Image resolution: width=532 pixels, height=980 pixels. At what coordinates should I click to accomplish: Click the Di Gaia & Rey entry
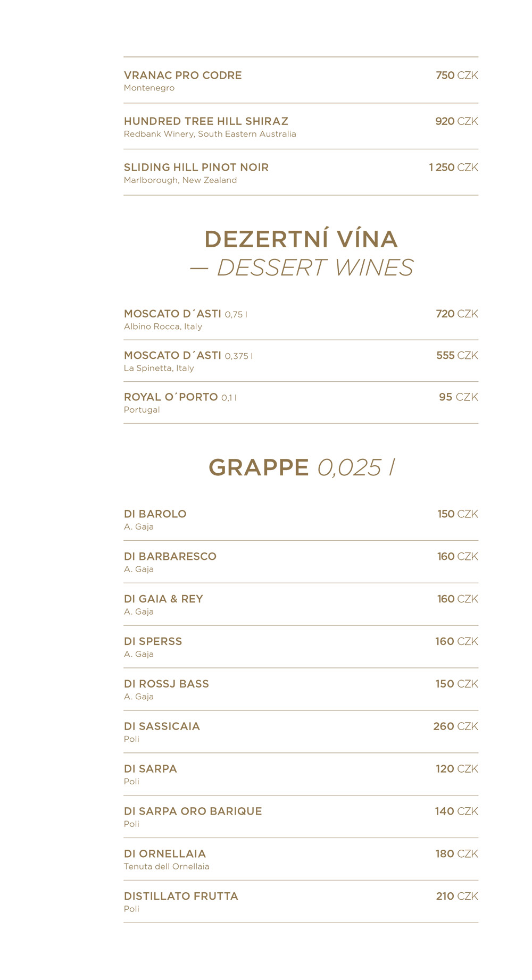coord(301,605)
